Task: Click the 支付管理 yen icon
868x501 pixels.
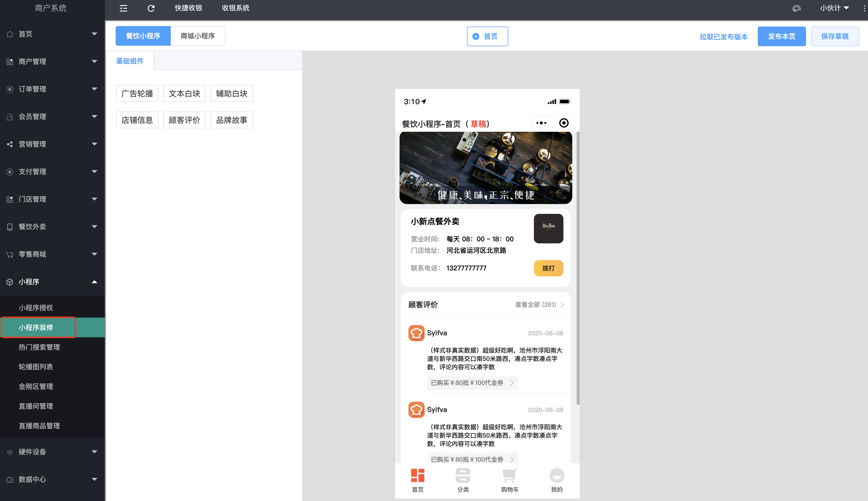Action: tap(10, 172)
